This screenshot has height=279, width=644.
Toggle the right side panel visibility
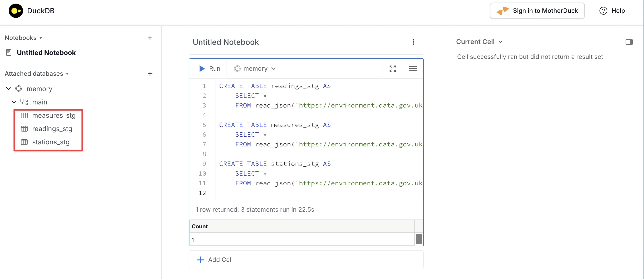(x=629, y=42)
